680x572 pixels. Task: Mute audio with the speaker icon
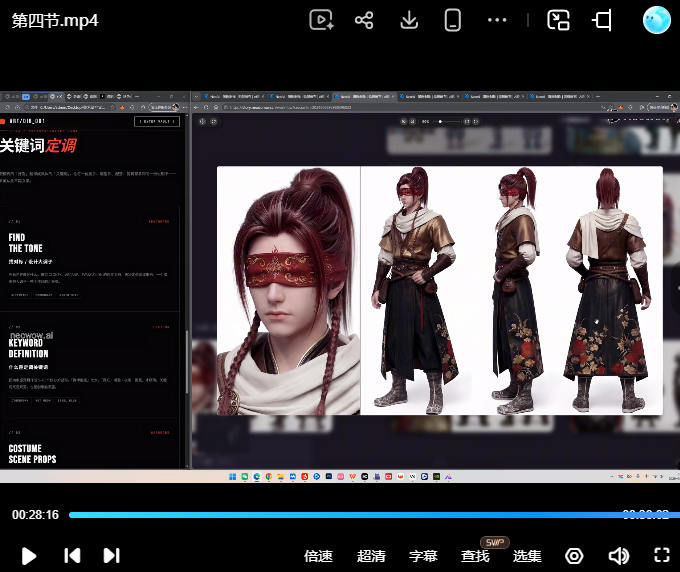click(618, 556)
